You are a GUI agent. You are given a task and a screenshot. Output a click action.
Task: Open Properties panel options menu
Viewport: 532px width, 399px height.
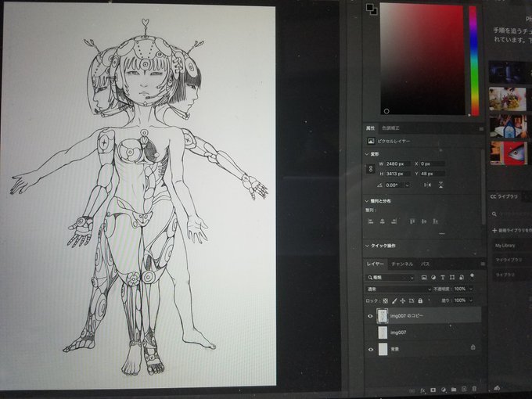click(x=481, y=128)
